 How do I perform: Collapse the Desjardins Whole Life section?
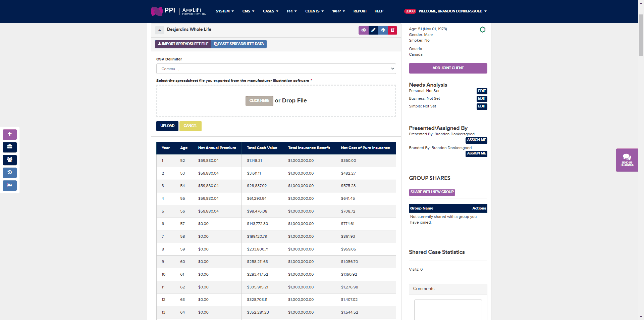[x=160, y=30]
